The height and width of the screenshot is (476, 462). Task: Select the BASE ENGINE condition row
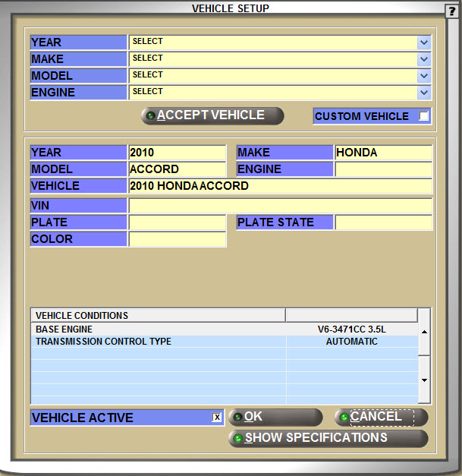(x=158, y=329)
